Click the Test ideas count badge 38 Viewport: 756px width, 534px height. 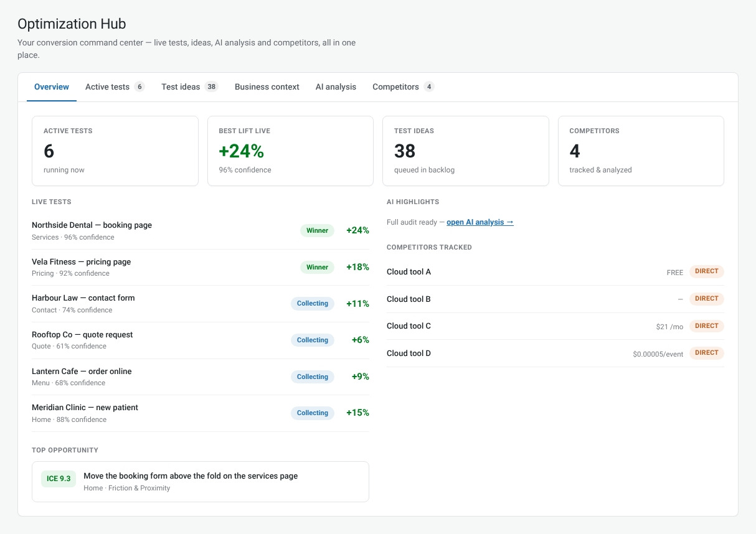click(212, 87)
